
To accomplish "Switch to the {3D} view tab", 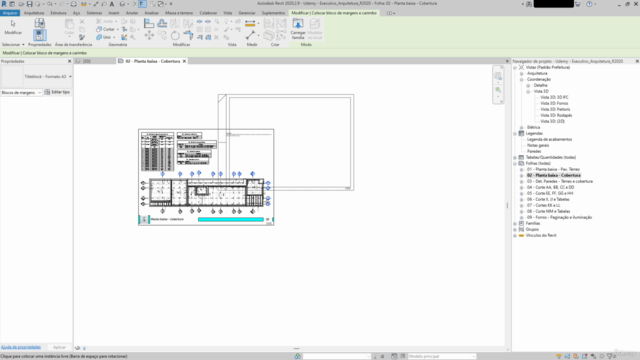I will tap(87, 61).
